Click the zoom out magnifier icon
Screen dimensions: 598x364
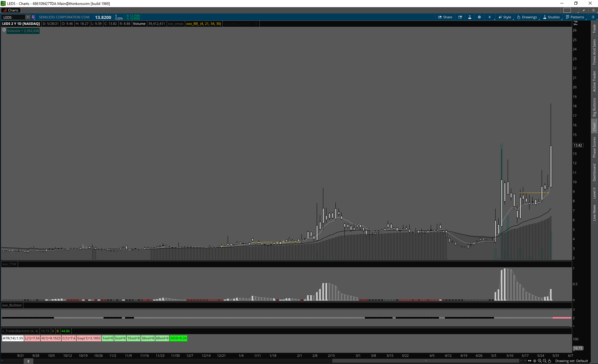tap(545, 361)
